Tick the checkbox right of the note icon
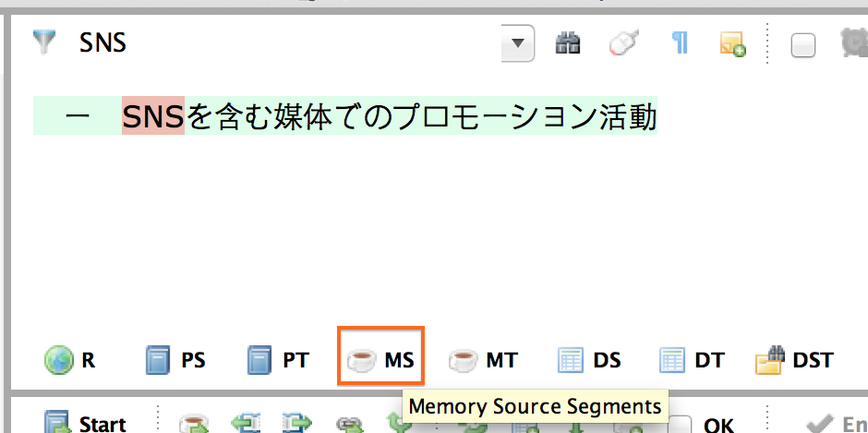868x433 pixels. (803, 45)
